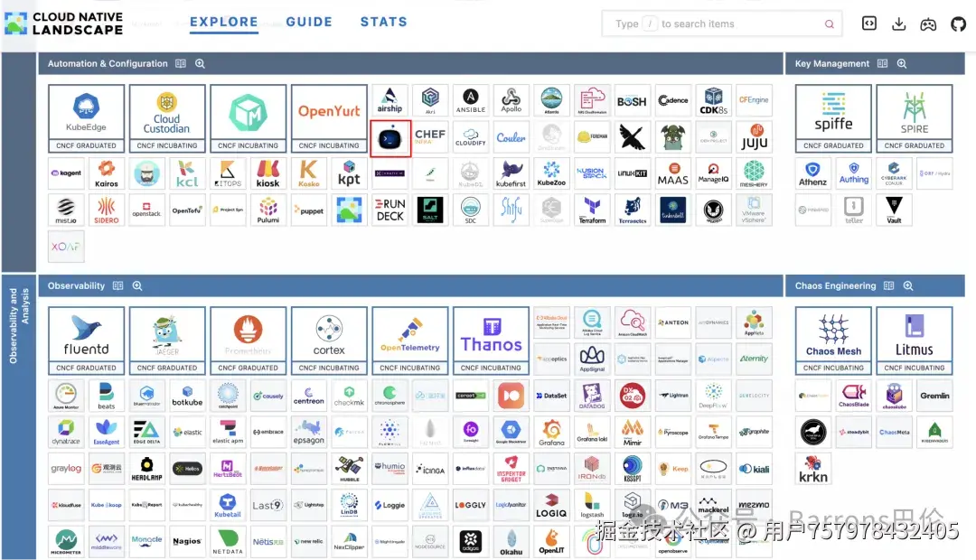
Task: Open the game controller icon
Action: (928, 25)
